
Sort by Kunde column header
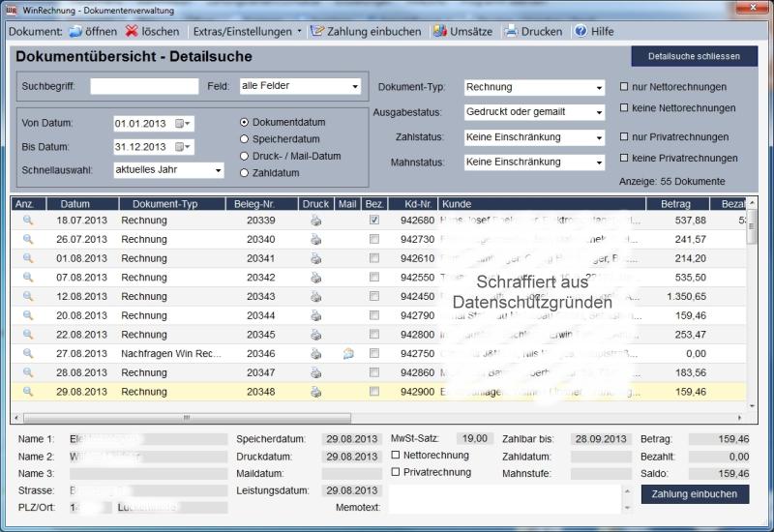(542, 204)
